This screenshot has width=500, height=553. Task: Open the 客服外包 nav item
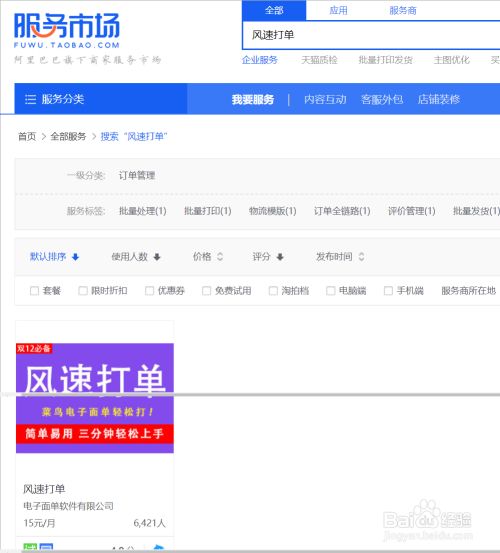382,99
